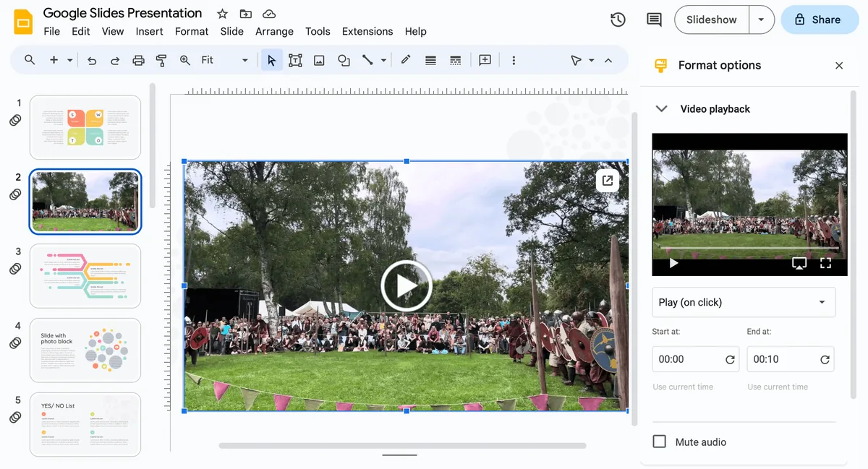Viewport: 868px width, 469px height.
Task: Add a new slide with plus icon
Action: [54, 60]
